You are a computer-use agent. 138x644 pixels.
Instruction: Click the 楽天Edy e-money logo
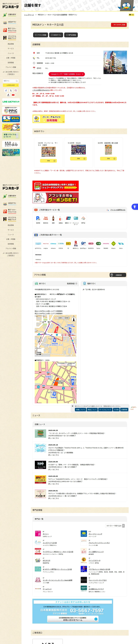coord(76,244)
